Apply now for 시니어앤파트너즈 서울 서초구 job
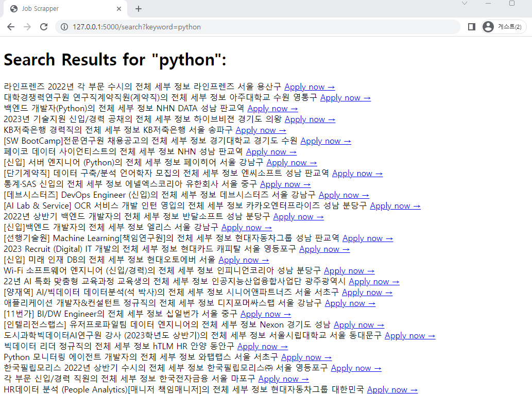This screenshot has height=394, width=532. (x=367, y=293)
